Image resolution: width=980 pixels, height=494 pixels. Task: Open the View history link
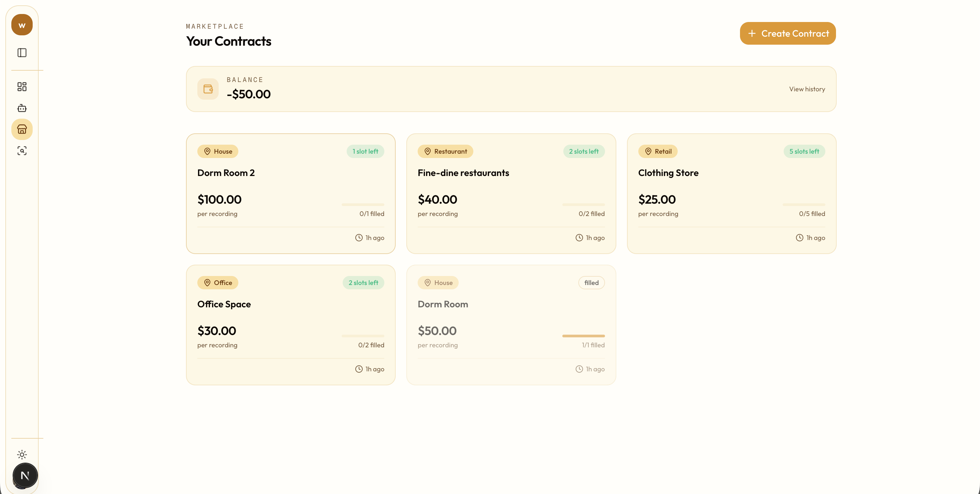point(807,89)
